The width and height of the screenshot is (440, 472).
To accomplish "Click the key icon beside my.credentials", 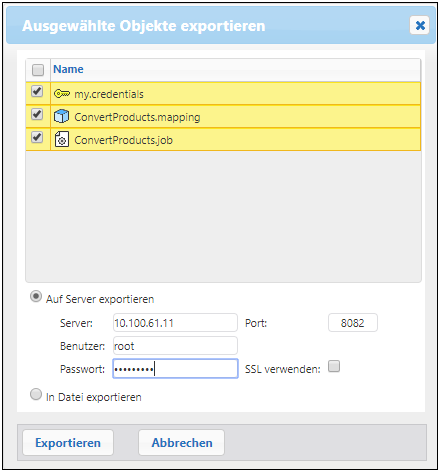I will coord(62,94).
